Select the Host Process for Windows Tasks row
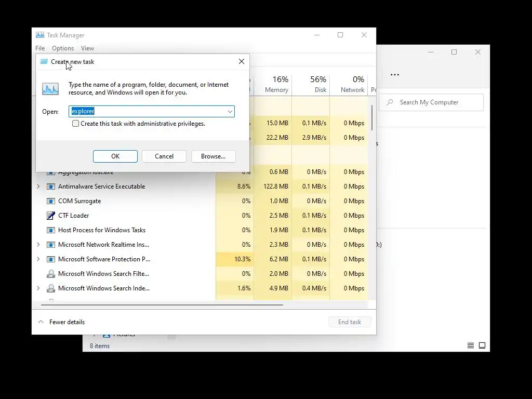This screenshot has height=399, width=532. pos(200,230)
